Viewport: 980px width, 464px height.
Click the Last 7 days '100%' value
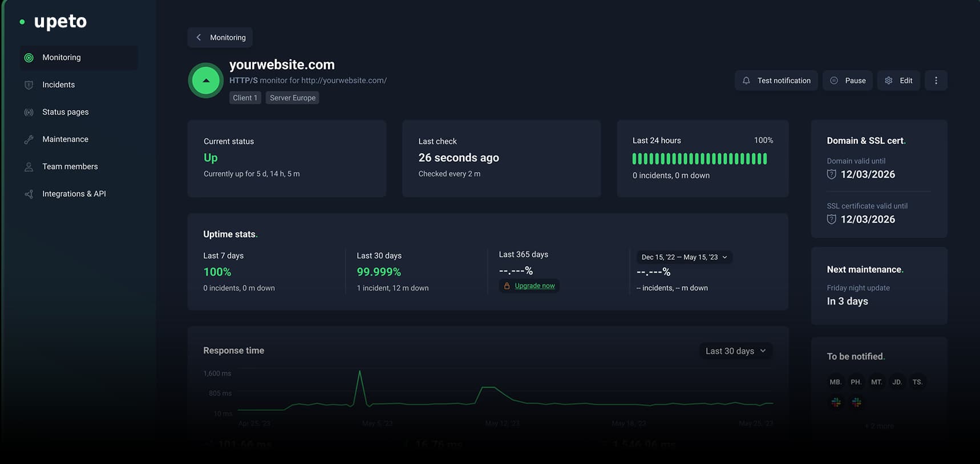217,272
